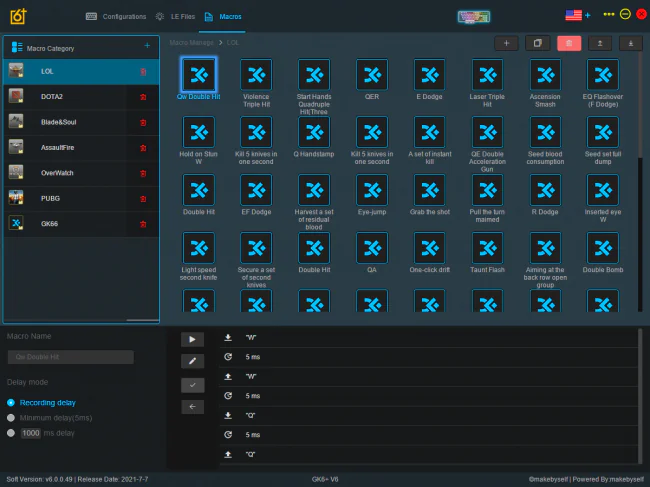
Task: Select Minimum delay (5ms) option
Action: 11,418
